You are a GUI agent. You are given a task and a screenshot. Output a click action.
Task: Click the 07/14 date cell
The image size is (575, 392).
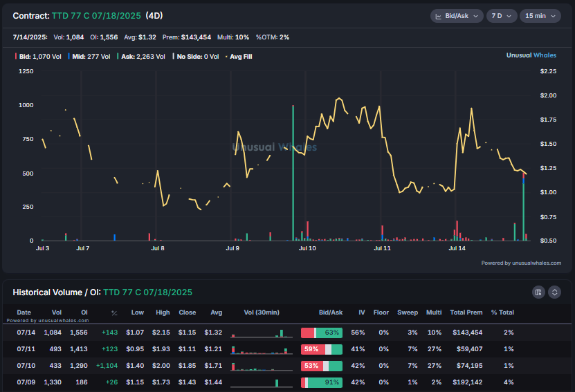(x=26, y=333)
